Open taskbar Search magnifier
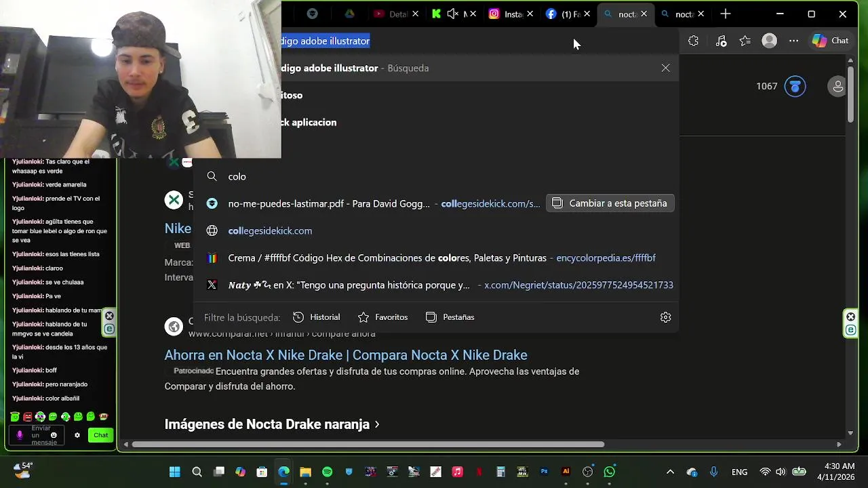Screen dimensions: 868x488 (197, 472)
